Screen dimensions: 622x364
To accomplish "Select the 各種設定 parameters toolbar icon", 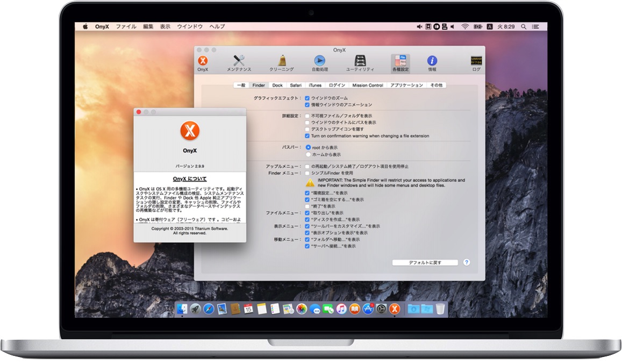I will tap(401, 63).
